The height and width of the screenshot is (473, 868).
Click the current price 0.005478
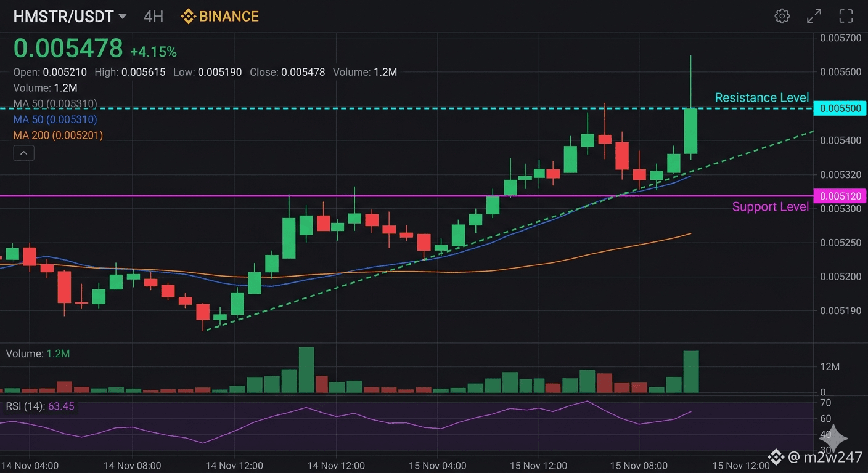point(68,48)
